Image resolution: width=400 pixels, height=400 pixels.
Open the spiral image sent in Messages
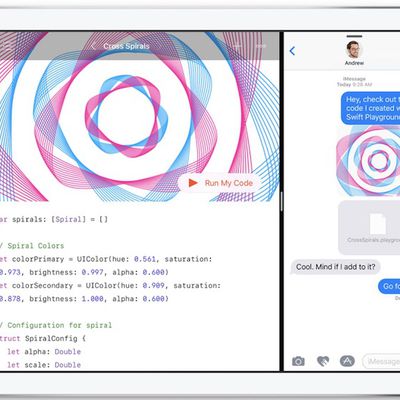(x=368, y=161)
